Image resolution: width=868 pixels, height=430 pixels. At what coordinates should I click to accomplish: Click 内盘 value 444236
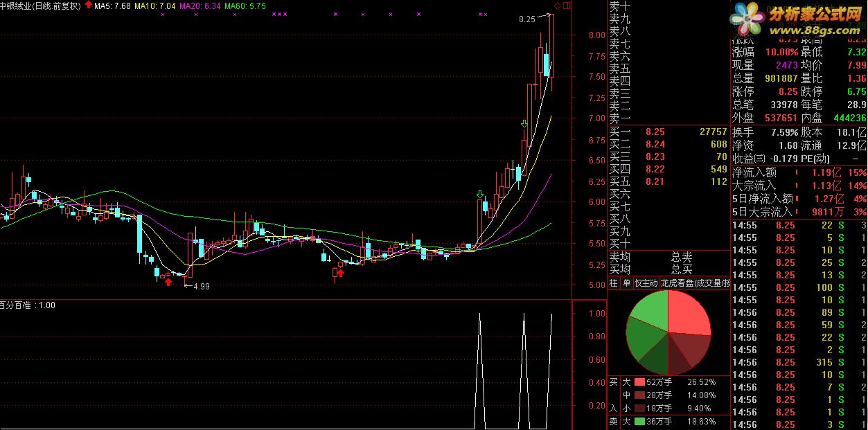pos(850,118)
